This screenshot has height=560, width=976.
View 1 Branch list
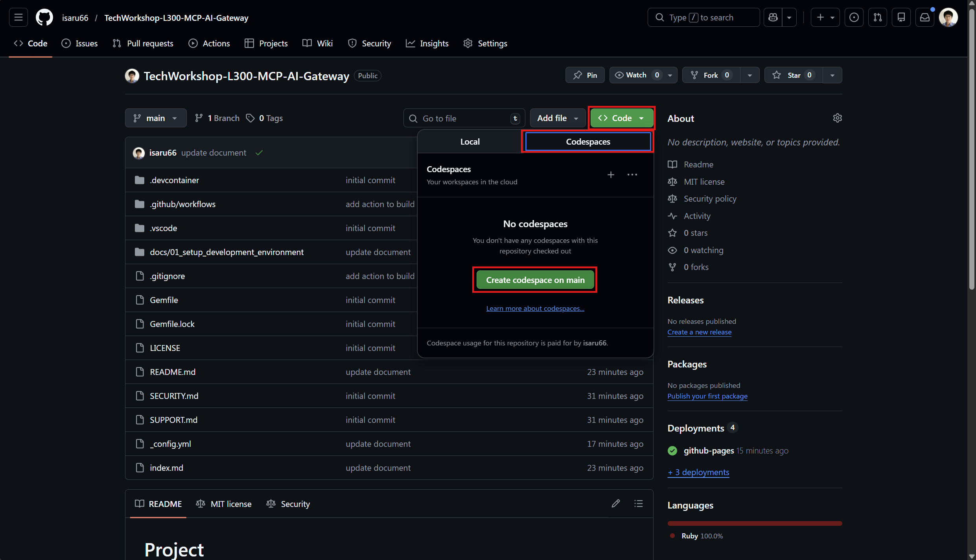click(x=217, y=118)
